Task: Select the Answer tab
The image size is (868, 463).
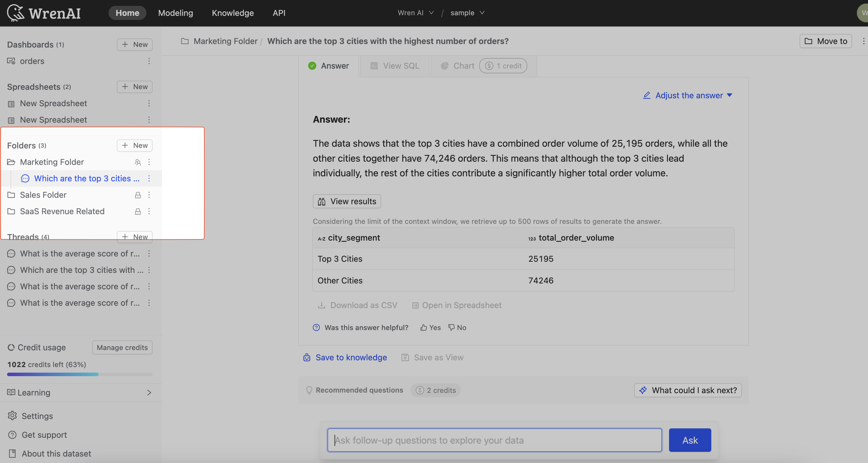Action: [x=329, y=66]
